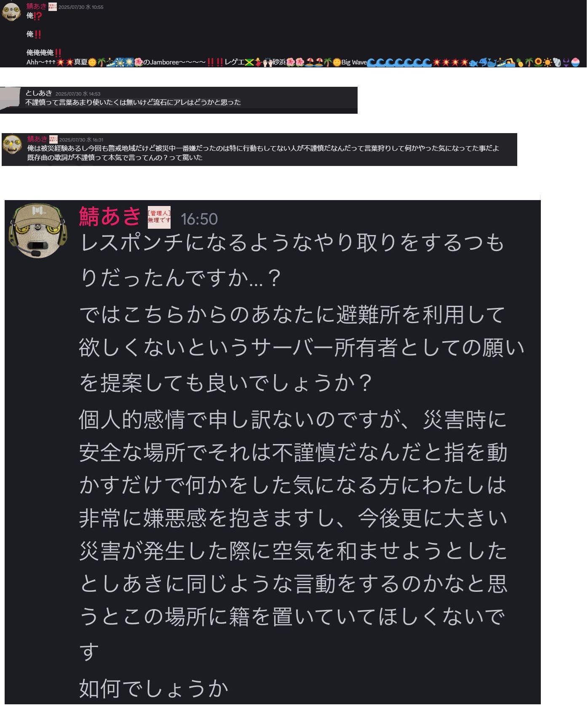Click the 鯖あき username on the 16:31 message
Image resolution: width=588 pixels, height=706 pixels.
[37, 139]
